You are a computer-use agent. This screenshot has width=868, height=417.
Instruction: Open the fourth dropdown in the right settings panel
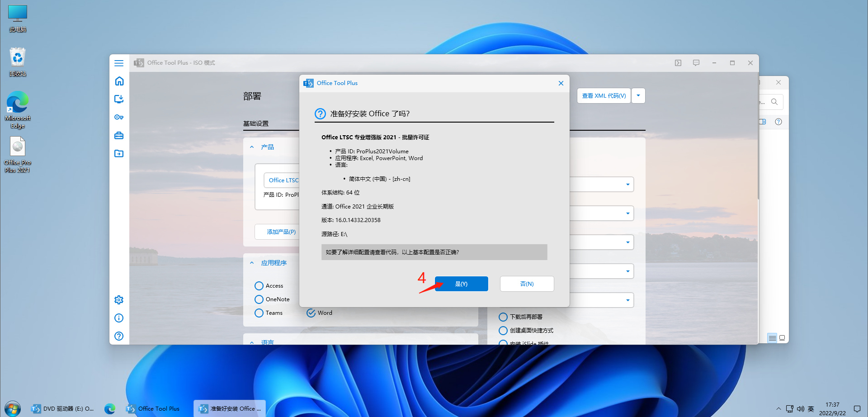[x=627, y=271]
